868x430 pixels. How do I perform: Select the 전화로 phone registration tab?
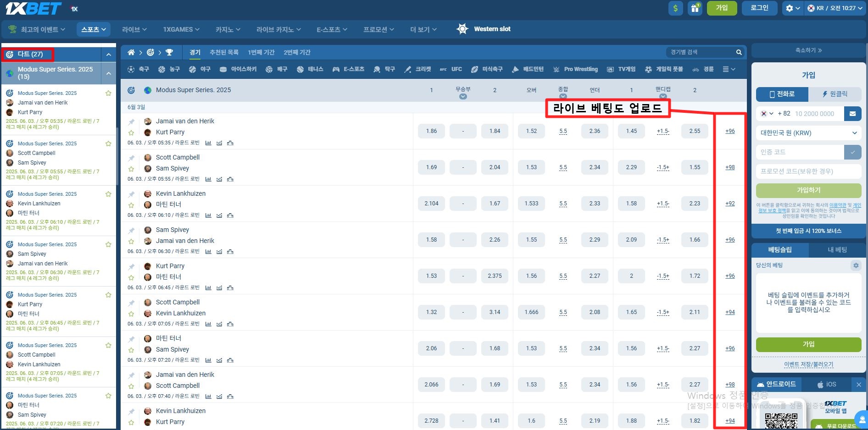(782, 94)
